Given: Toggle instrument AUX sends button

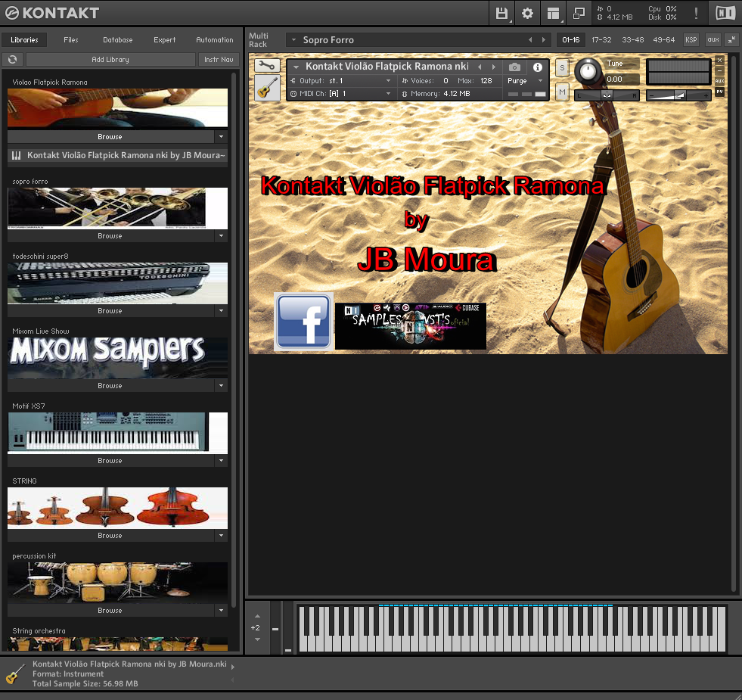Looking at the screenshot, I should click(719, 81).
